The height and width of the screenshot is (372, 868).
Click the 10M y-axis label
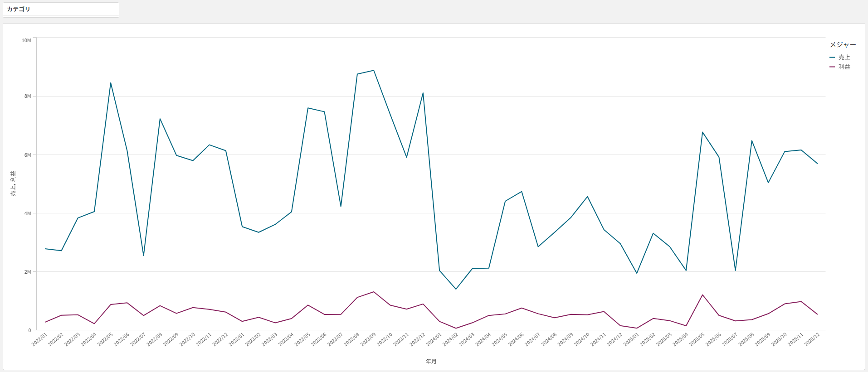click(x=26, y=41)
